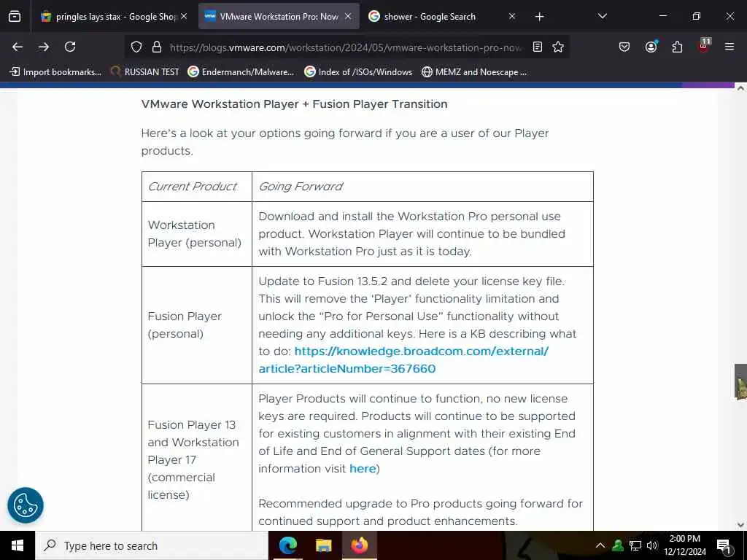
Task: Open new tab with plus button
Action: pos(539,17)
